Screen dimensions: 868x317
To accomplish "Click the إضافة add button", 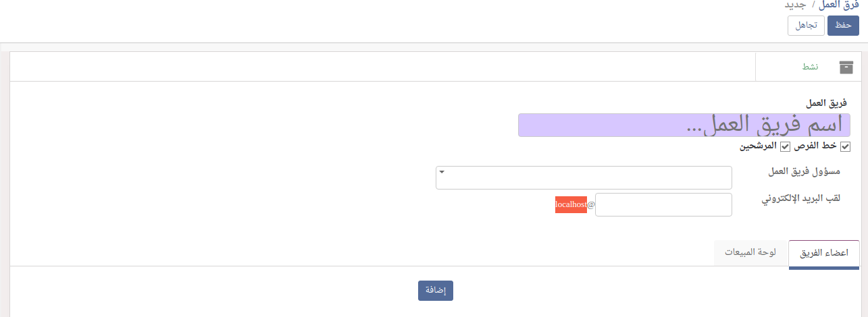I will pyautogui.click(x=435, y=291).
